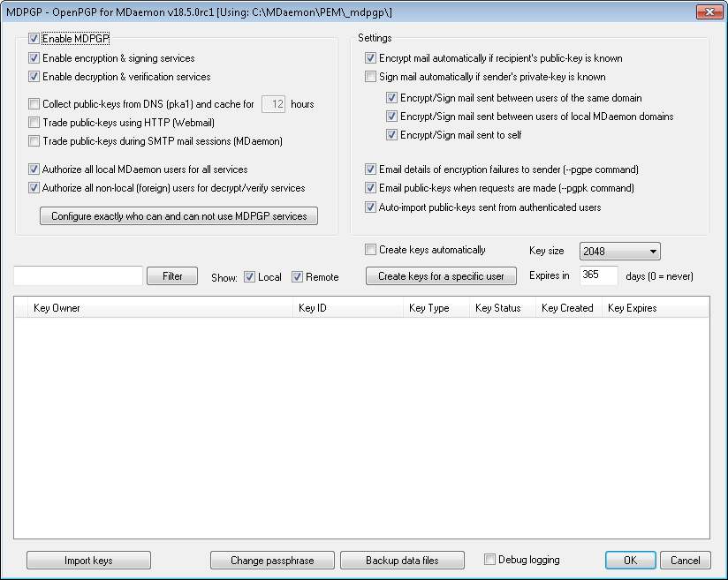Enable Debug logging checkbox

489,560
